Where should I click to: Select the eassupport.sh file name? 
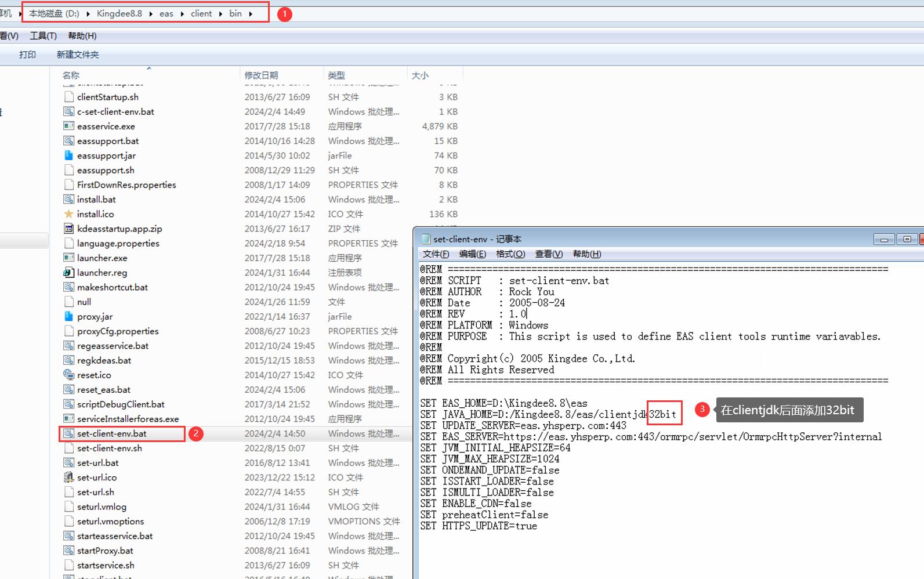[106, 170]
